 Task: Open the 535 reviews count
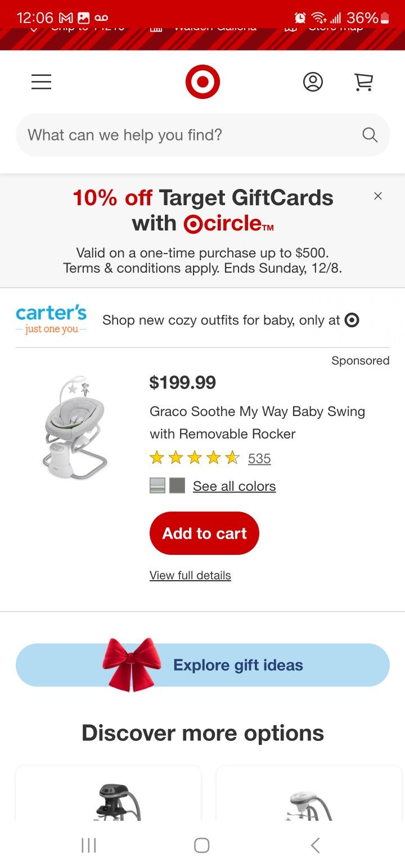[x=259, y=459]
